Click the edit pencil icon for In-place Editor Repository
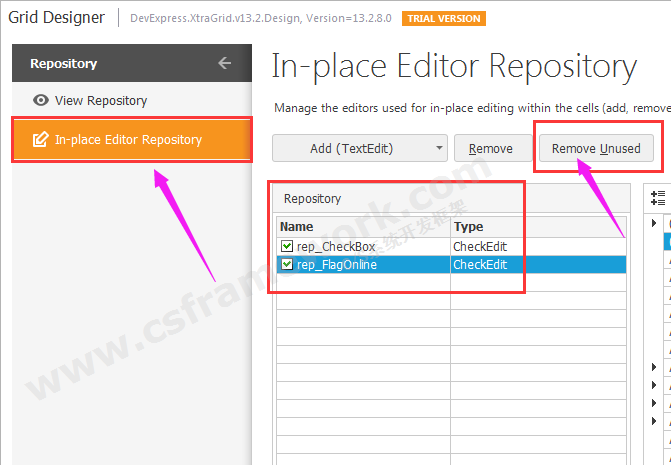Image resolution: width=671 pixels, height=465 pixels. tap(41, 140)
